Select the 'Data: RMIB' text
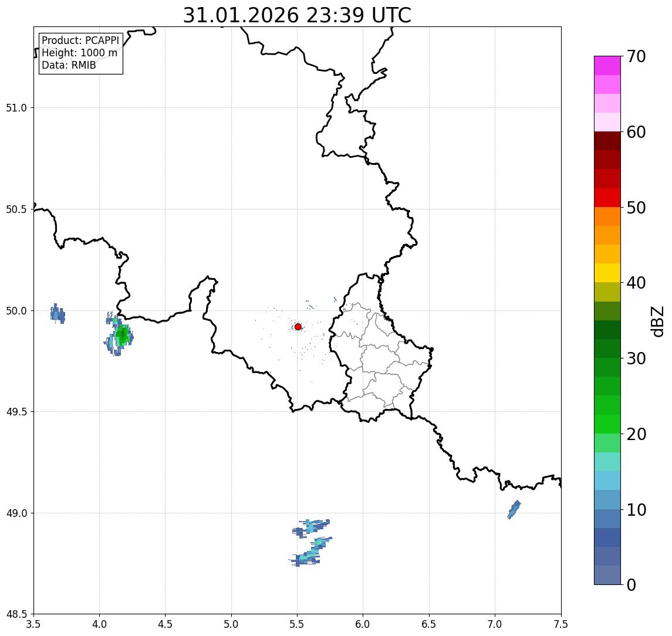 click(x=69, y=65)
